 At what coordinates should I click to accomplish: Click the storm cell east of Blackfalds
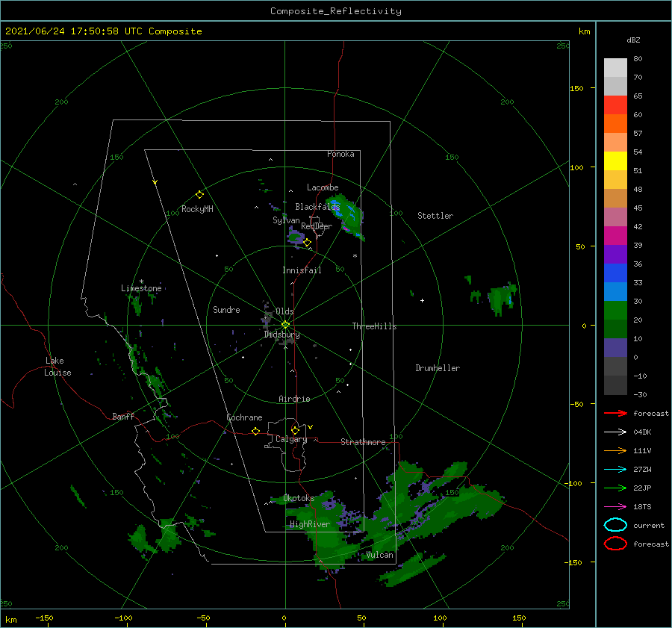click(x=346, y=216)
